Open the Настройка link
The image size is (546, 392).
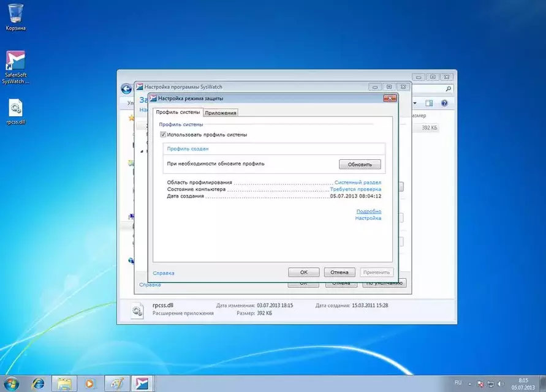pos(368,218)
